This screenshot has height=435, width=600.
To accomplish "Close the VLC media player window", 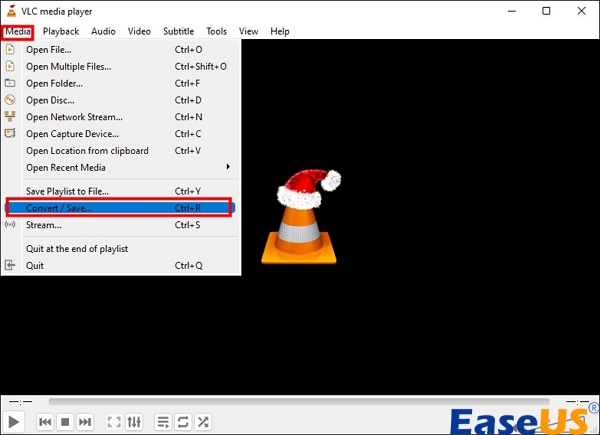I will pos(582,11).
